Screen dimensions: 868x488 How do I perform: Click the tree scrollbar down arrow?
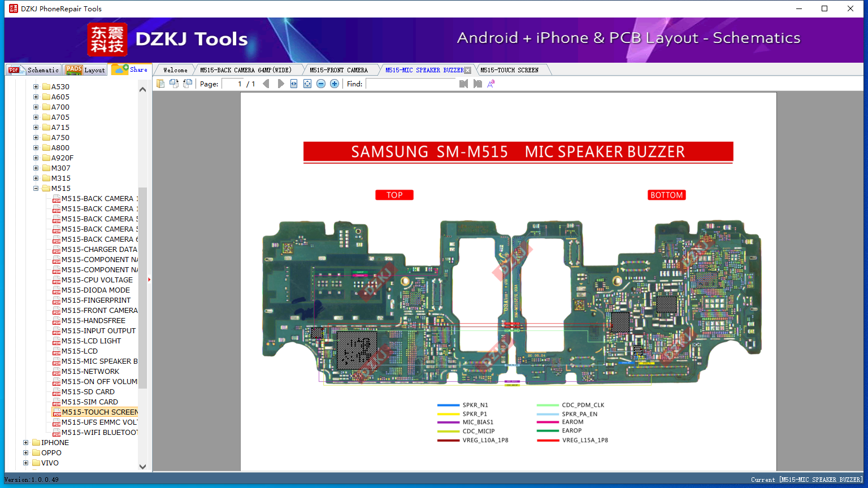tap(142, 467)
